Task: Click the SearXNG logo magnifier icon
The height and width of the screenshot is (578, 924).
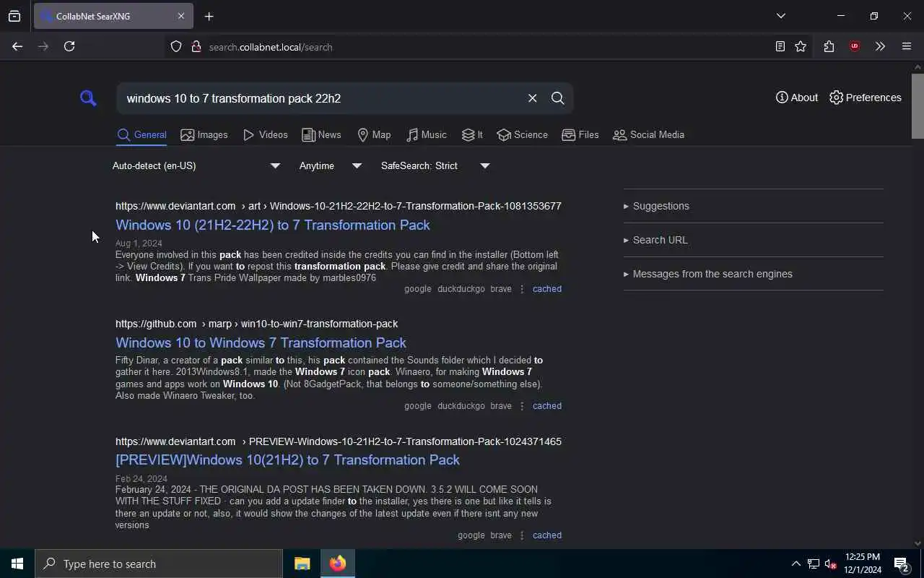Action: click(88, 98)
